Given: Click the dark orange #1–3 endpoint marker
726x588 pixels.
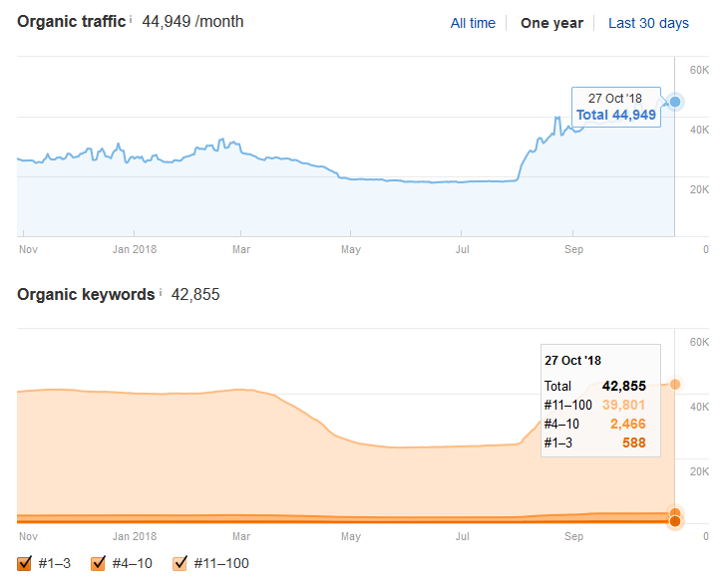Looking at the screenshot, I should point(675,521).
